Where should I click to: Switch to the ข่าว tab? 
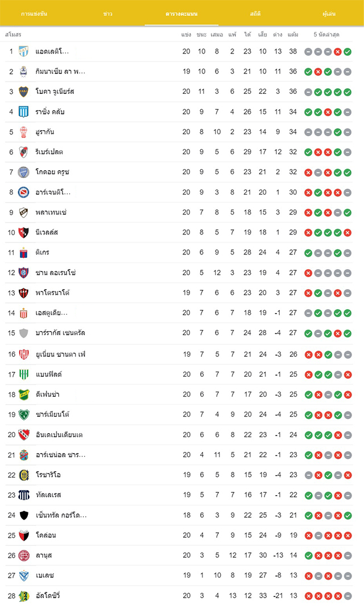(x=108, y=14)
